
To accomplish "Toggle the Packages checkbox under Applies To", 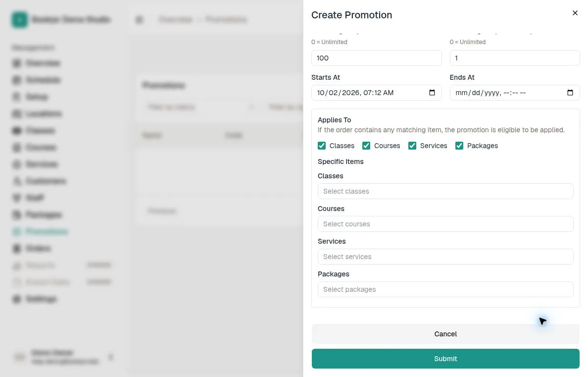I will pos(459,146).
